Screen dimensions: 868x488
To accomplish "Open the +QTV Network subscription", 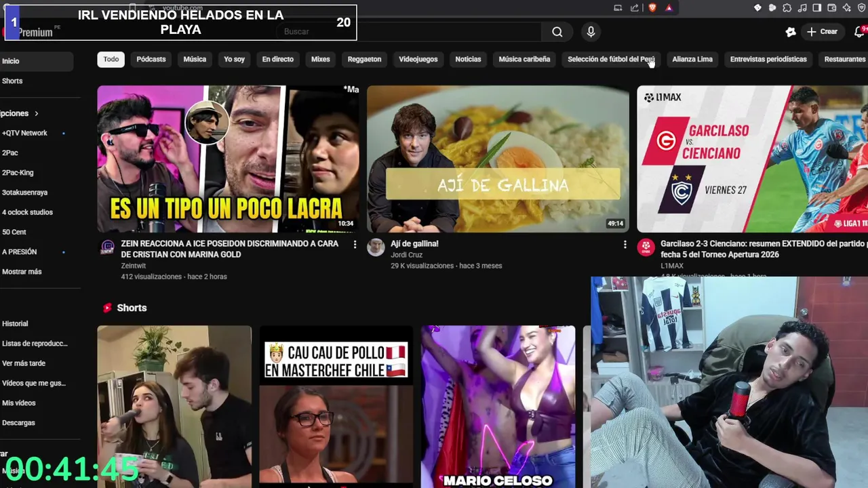I will [x=37, y=133].
